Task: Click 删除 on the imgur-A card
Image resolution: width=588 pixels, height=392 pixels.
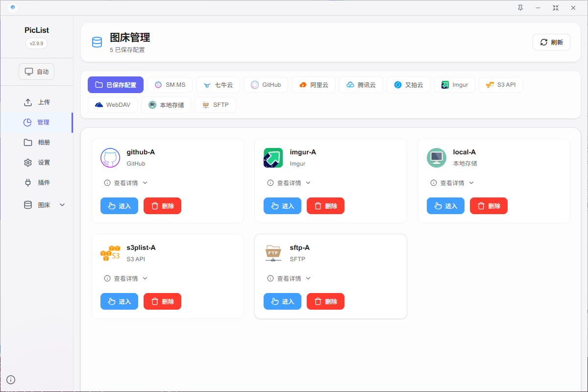Action: tap(325, 206)
